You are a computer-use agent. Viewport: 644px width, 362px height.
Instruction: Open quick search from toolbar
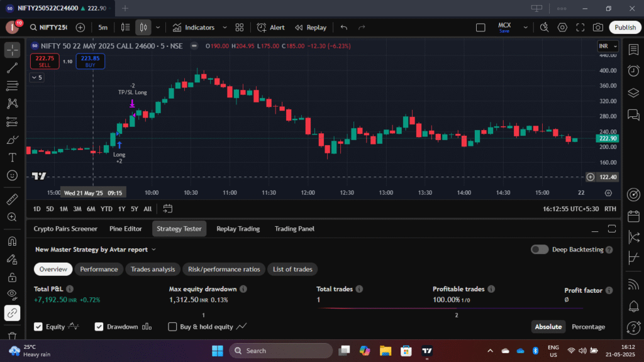coord(544,28)
